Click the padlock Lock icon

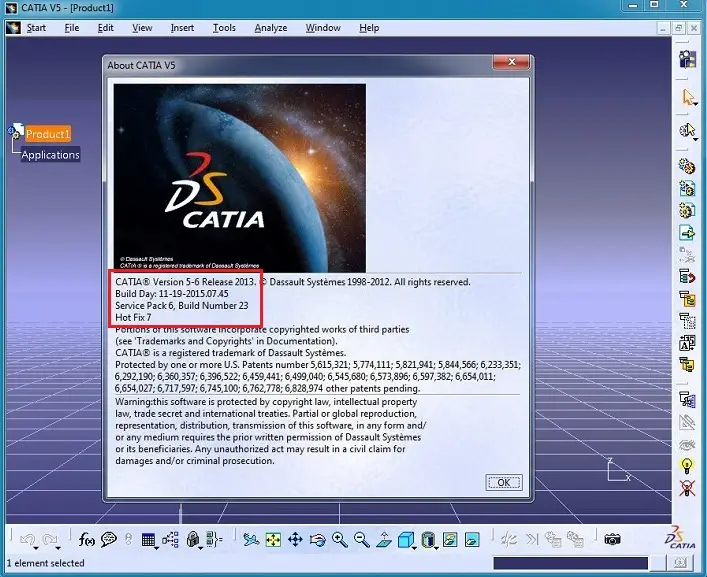coord(193,539)
